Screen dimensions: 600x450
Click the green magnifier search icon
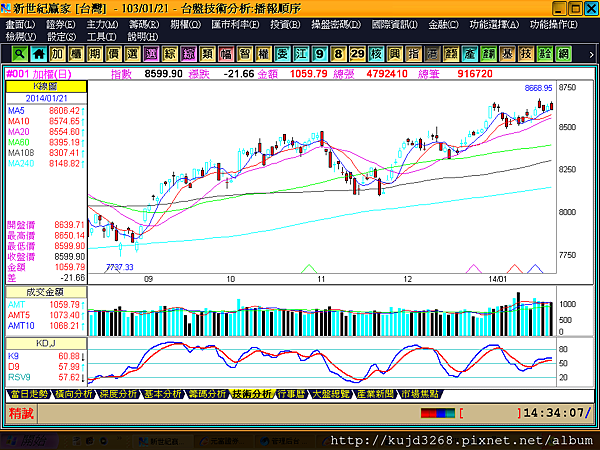[20, 54]
